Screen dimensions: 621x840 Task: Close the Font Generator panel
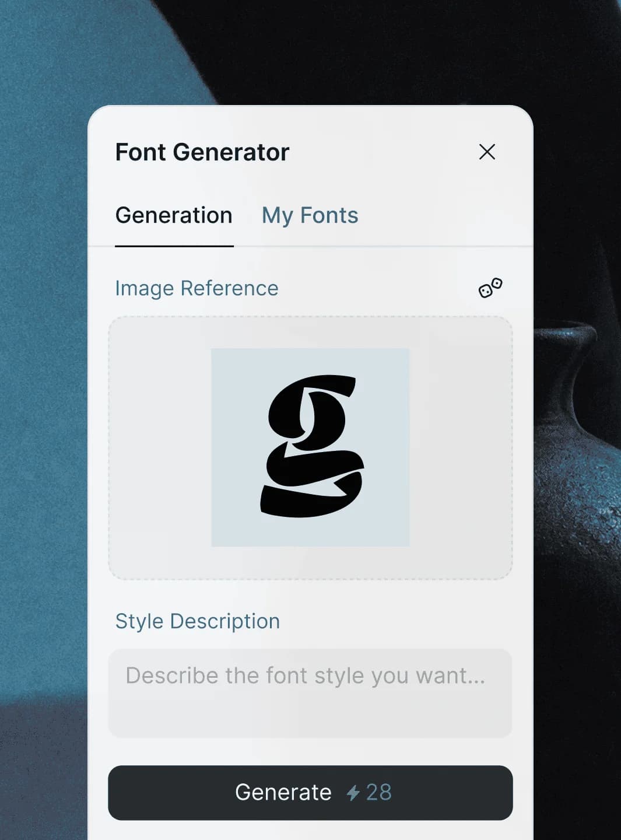coord(487,152)
